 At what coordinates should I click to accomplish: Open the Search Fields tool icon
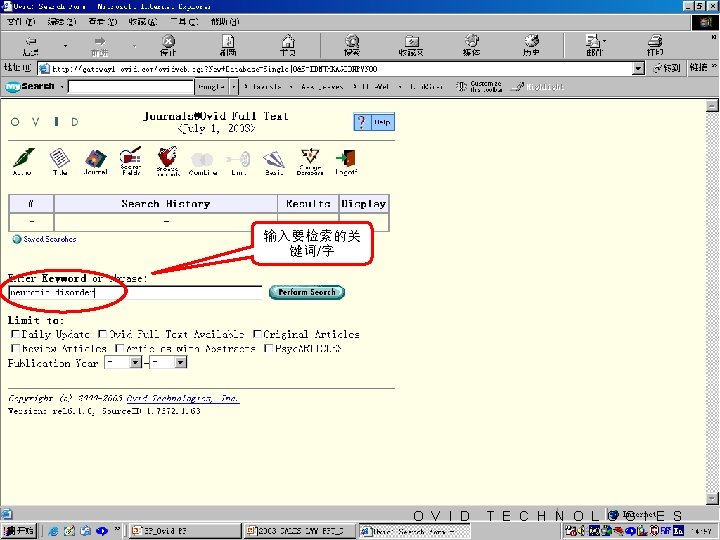pyautogui.click(x=131, y=161)
